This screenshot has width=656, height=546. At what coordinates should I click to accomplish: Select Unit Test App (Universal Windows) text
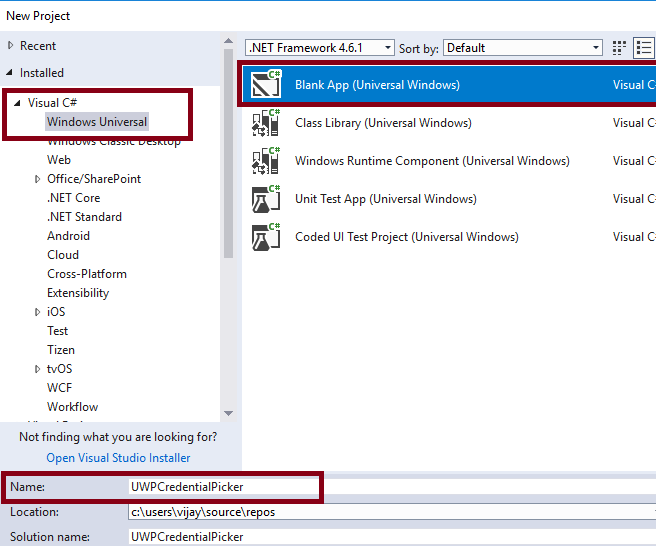pos(386,199)
